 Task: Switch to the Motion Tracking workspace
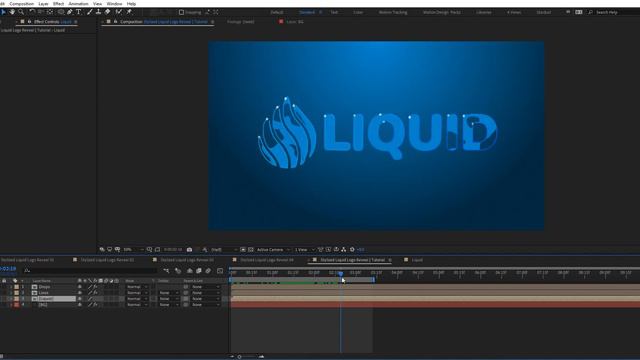coord(393,12)
